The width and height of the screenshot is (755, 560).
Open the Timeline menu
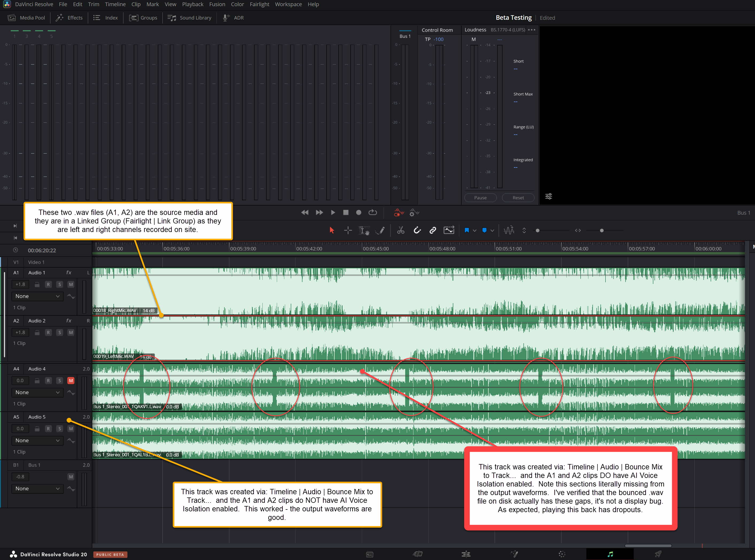click(115, 4)
